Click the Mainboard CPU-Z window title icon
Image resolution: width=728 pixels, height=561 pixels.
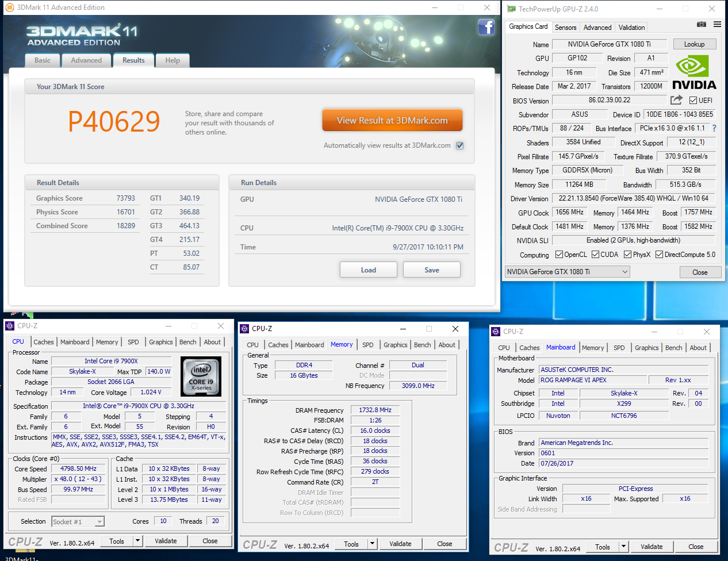(496, 332)
